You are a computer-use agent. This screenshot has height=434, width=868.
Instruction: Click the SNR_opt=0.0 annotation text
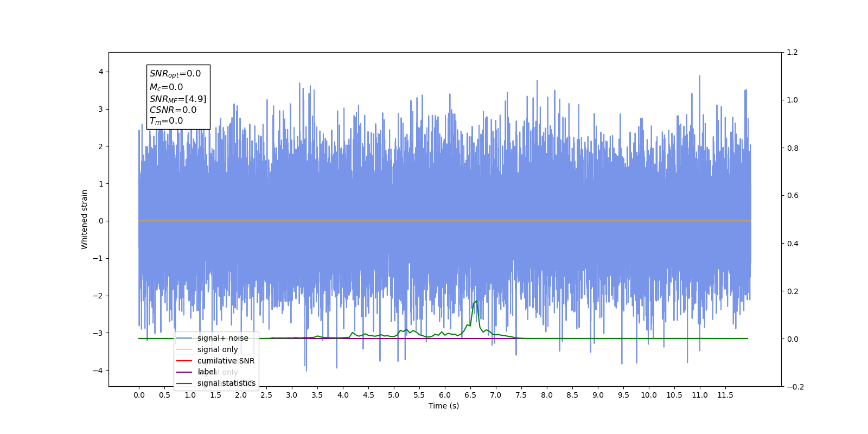click(175, 74)
